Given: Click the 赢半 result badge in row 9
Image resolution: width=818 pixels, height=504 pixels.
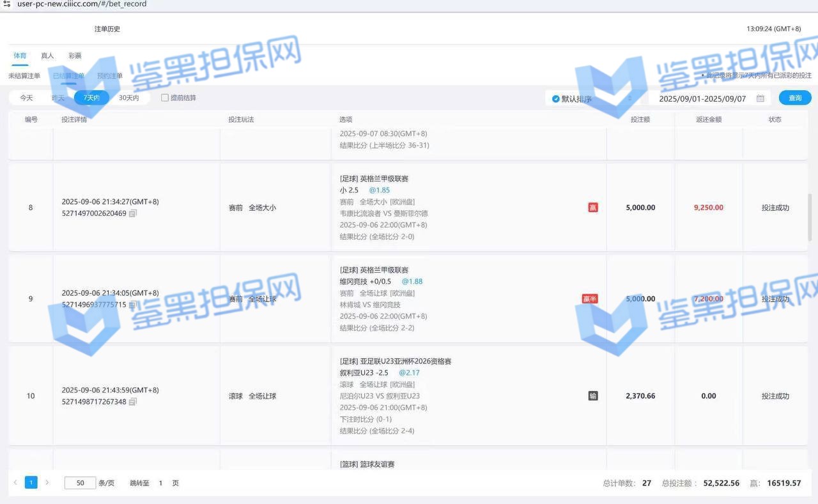Looking at the screenshot, I should (590, 299).
